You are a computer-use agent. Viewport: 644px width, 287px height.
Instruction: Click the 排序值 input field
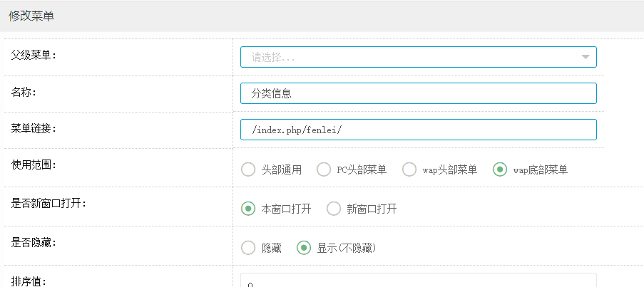pyautogui.click(x=418, y=281)
